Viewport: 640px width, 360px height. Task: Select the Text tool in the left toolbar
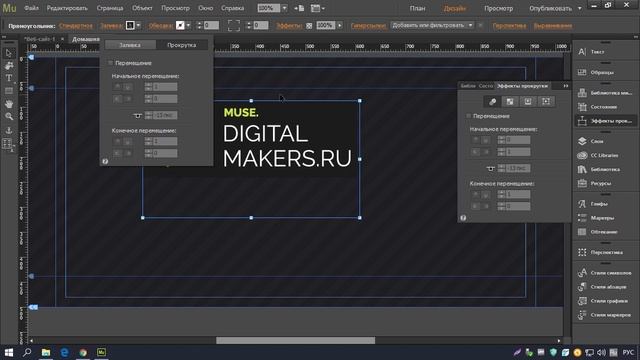(x=9, y=78)
